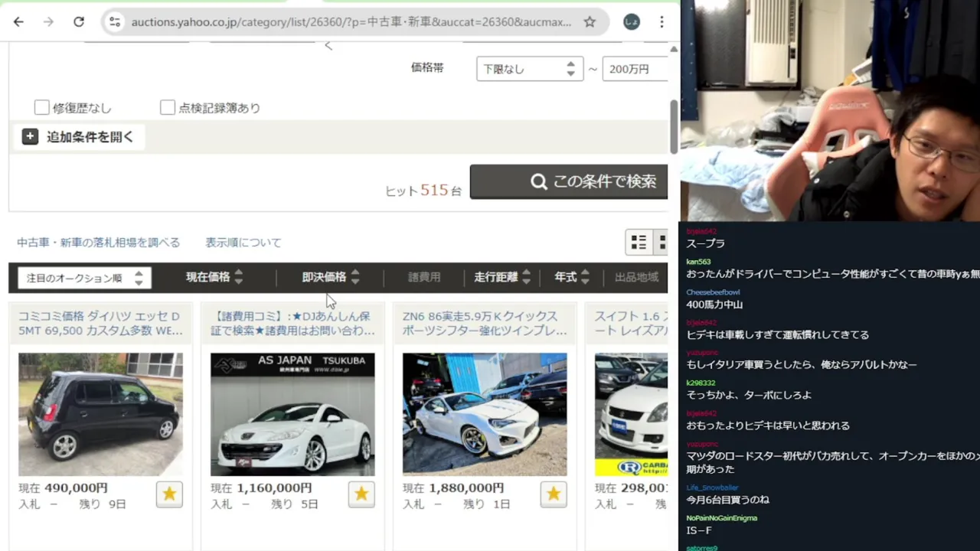Open the Chrome three-dot menu

coord(662,22)
